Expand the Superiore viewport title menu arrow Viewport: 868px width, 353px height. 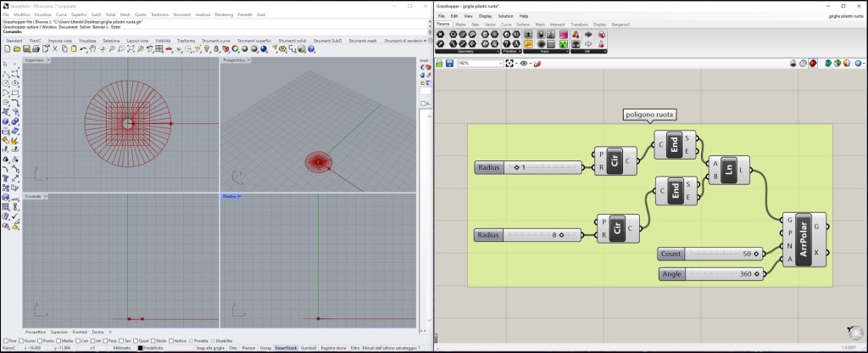coord(49,61)
